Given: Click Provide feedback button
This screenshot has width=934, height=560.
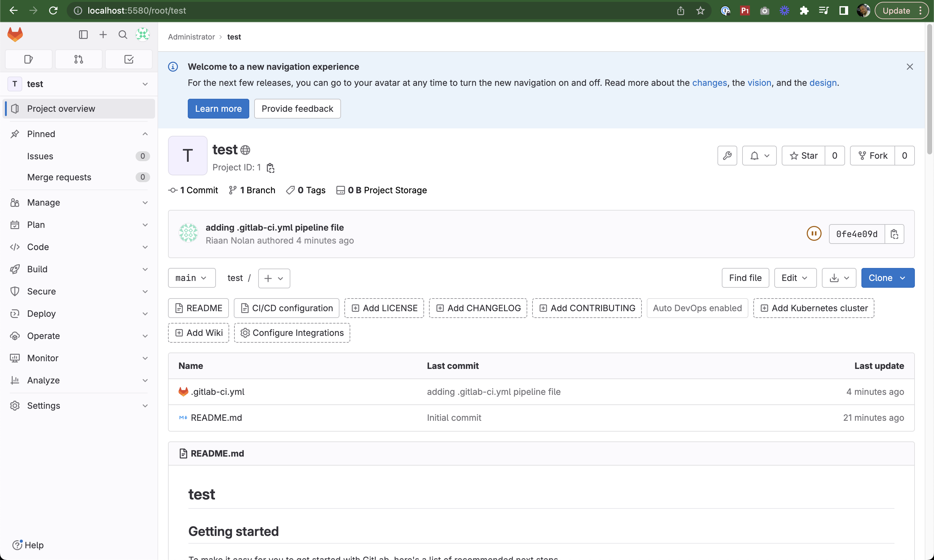Looking at the screenshot, I should (297, 109).
